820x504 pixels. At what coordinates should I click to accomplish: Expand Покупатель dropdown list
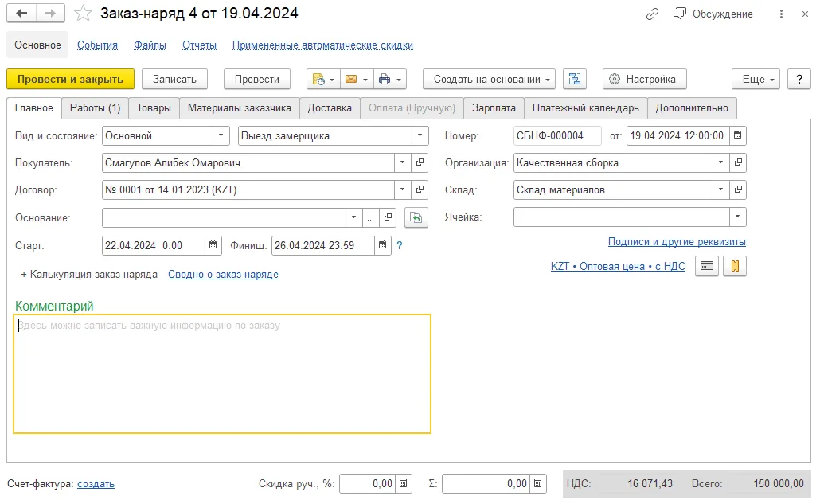402,162
